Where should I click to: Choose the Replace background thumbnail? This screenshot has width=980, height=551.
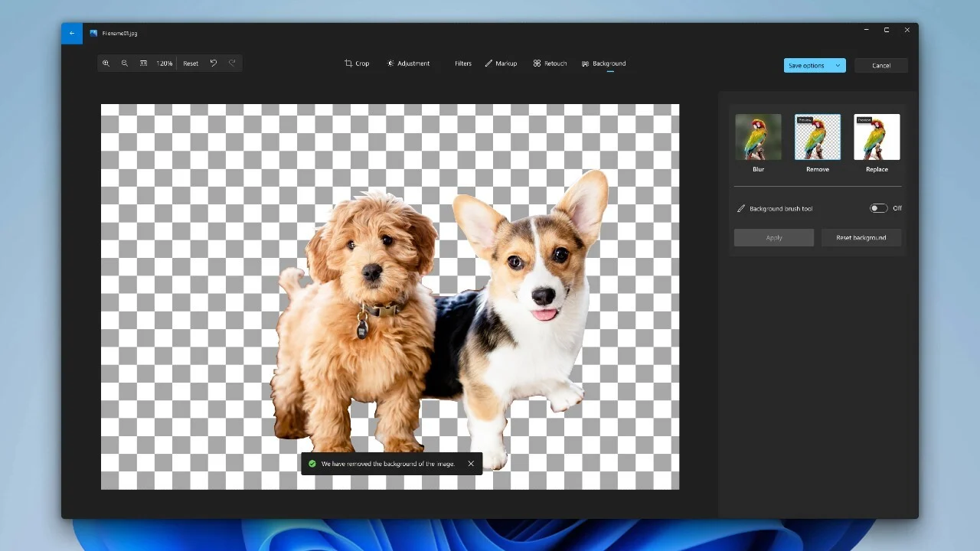tap(877, 137)
